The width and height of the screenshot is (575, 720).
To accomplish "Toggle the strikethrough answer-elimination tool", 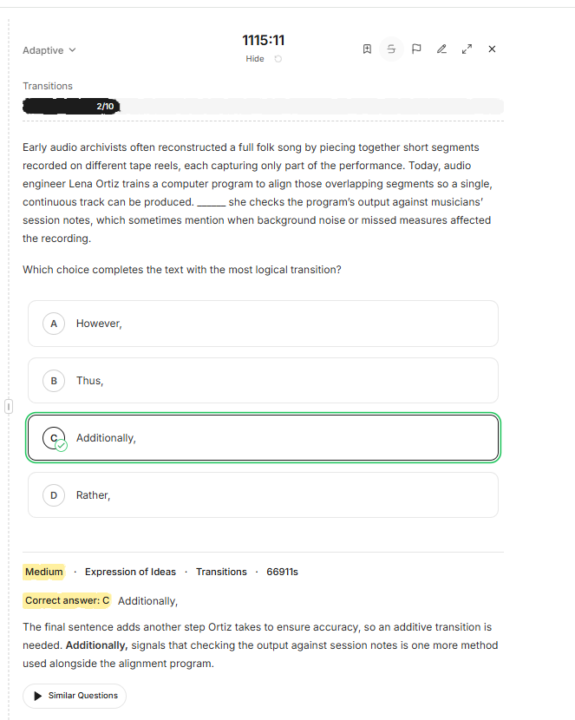I will point(391,49).
